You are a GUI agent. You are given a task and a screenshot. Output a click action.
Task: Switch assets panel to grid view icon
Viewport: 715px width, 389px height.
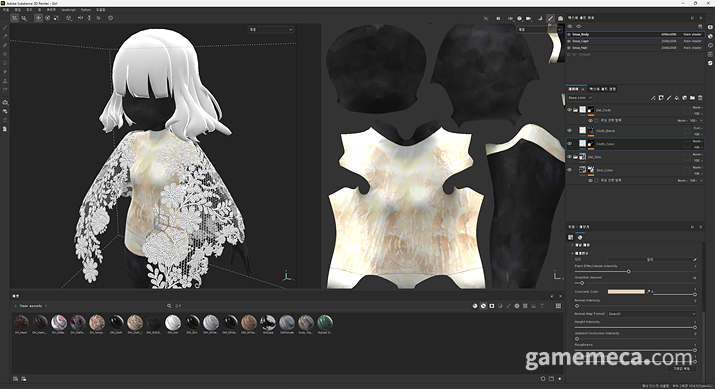click(558, 306)
